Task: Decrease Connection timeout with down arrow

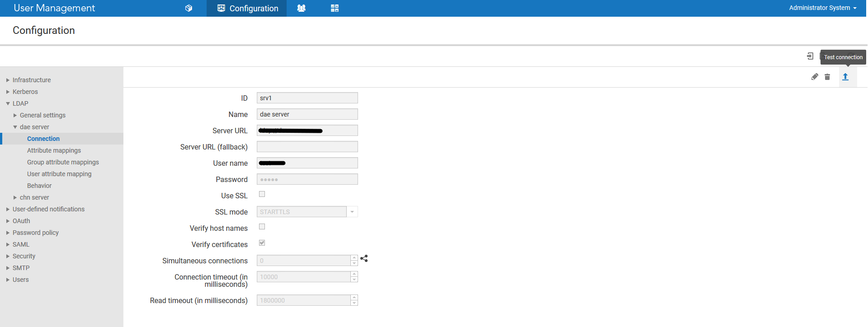Action: click(x=354, y=280)
